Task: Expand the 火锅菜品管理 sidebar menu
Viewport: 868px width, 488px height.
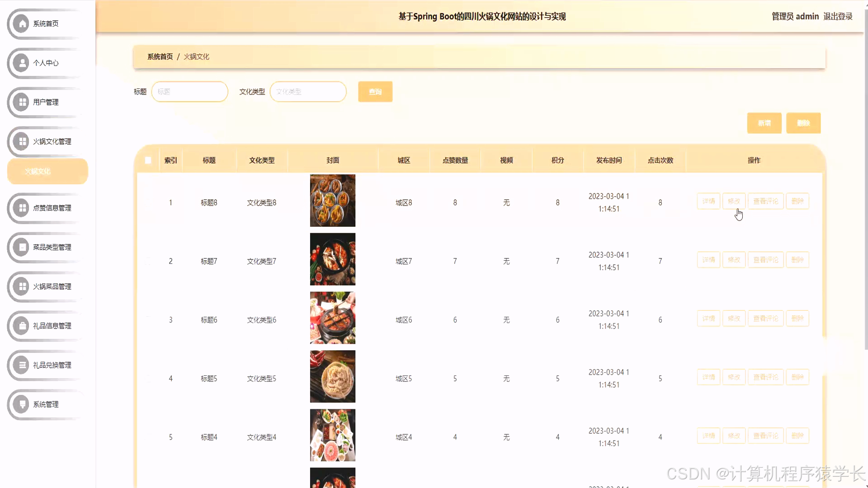Action: [52, 286]
